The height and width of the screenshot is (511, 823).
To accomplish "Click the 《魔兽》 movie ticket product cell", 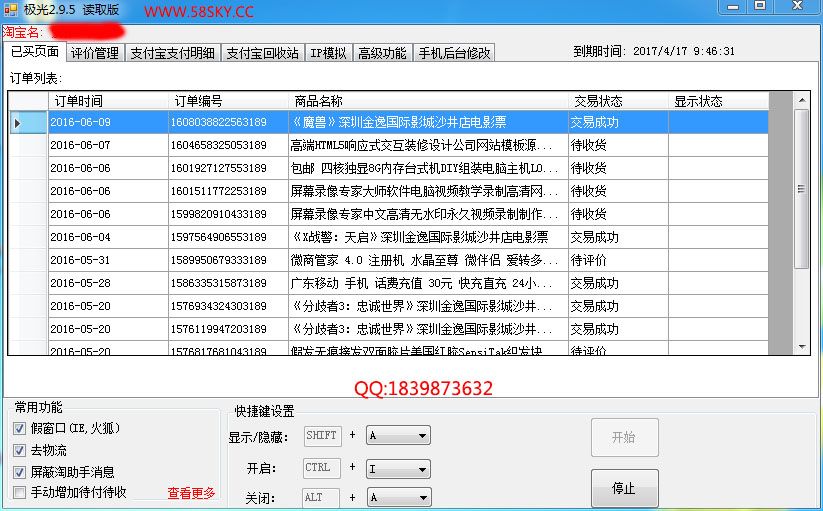I will tap(428, 123).
